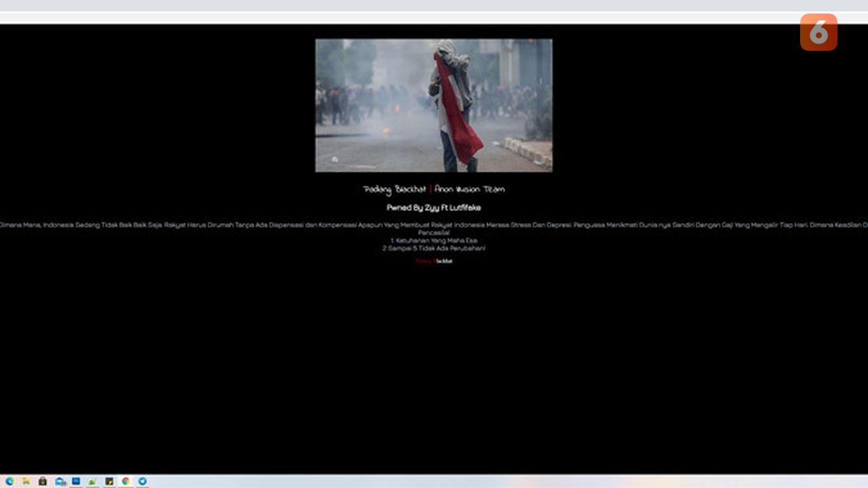The width and height of the screenshot is (868, 488).
Task: Open Telegram from the taskbar
Action: pyautogui.click(x=142, y=481)
